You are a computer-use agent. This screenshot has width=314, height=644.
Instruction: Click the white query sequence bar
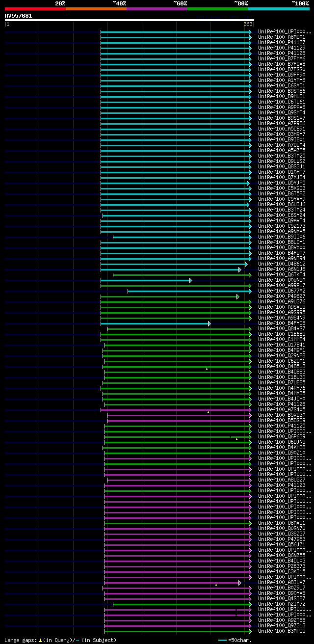pos(129,20)
